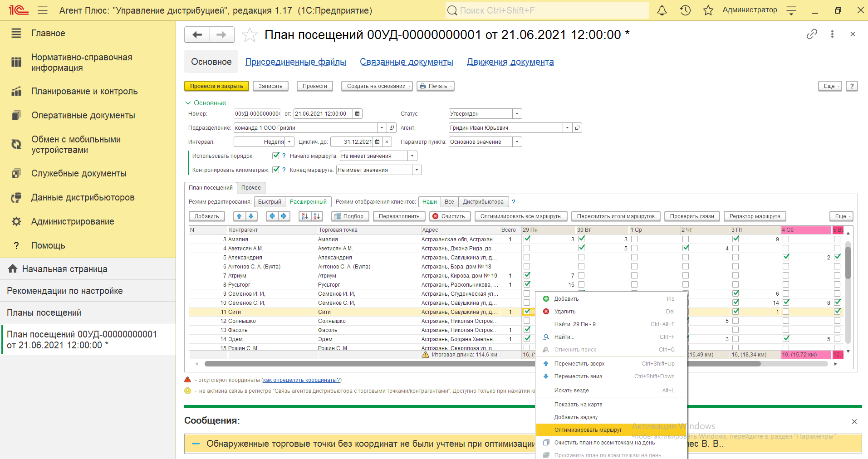Click the table horizontal scrollbar

pos(482,364)
